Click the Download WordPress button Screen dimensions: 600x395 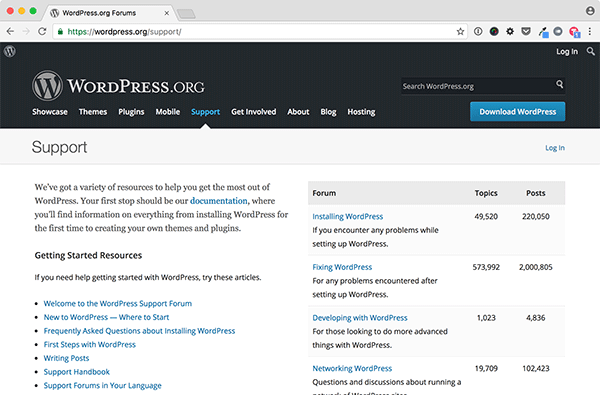point(517,111)
